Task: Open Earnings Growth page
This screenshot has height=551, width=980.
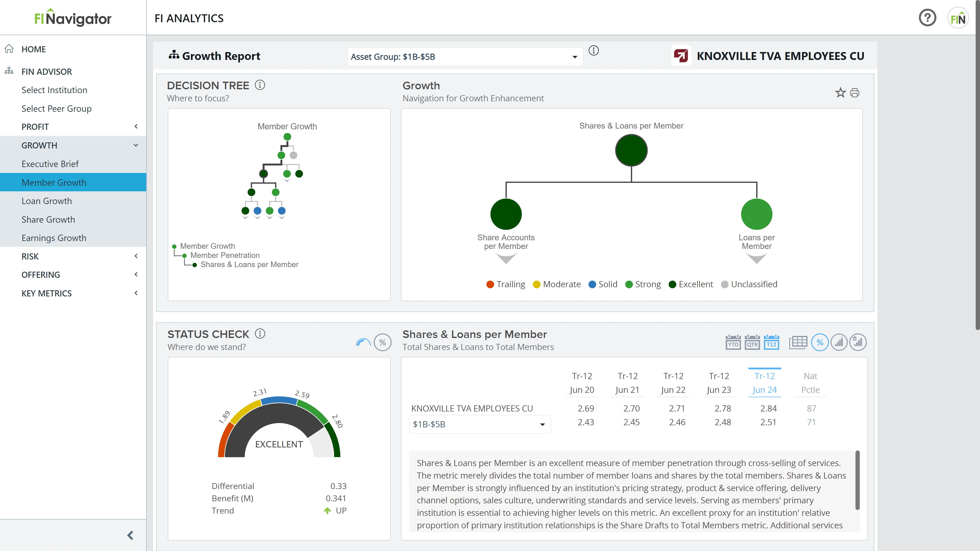Action: pyautogui.click(x=73, y=238)
